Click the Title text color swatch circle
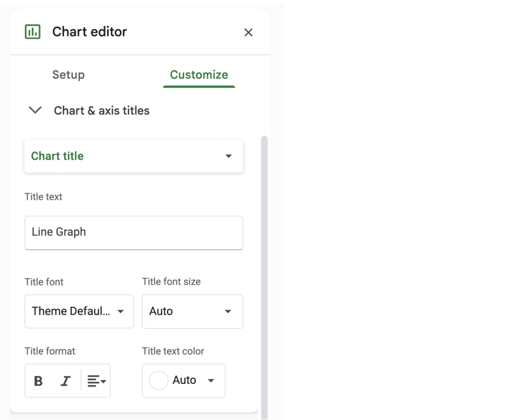The width and height of the screenshot is (510, 420). tap(158, 380)
